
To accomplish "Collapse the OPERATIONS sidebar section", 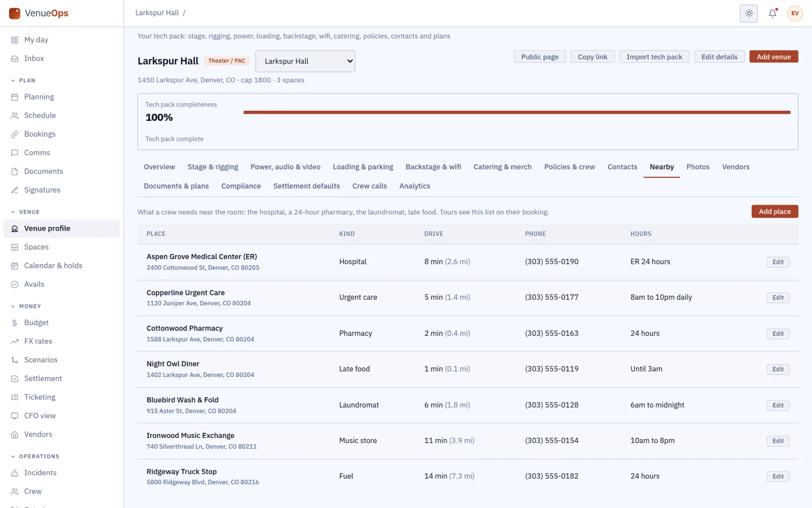I will (35, 456).
